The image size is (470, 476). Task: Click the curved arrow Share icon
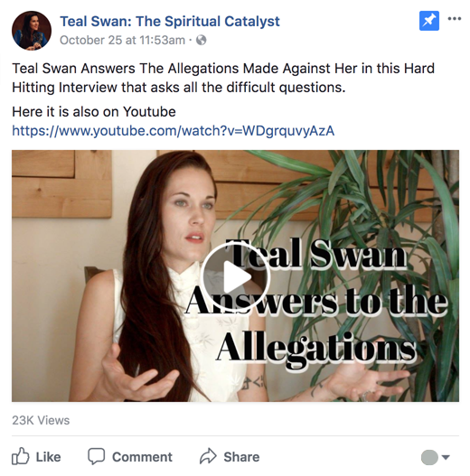pyautogui.click(x=208, y=456)
